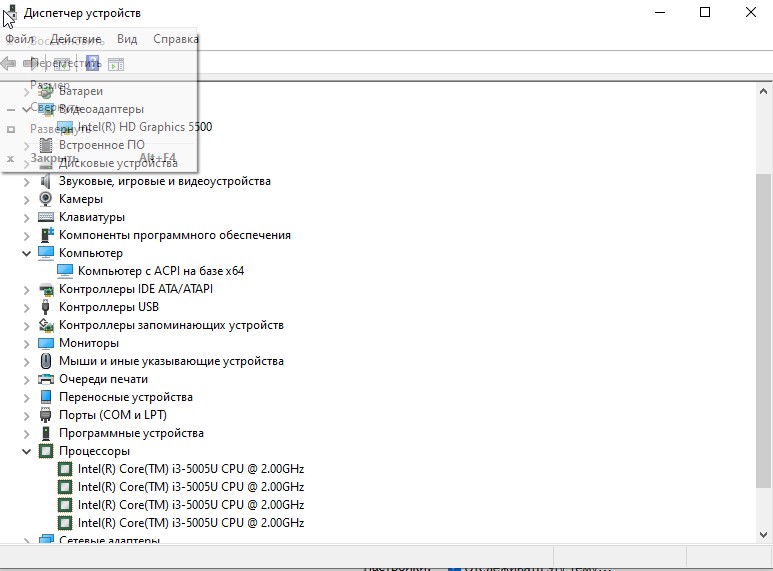Collapse the Процессоры category arrow
This screenshot has height=571, width=773.
pos(27,451)
